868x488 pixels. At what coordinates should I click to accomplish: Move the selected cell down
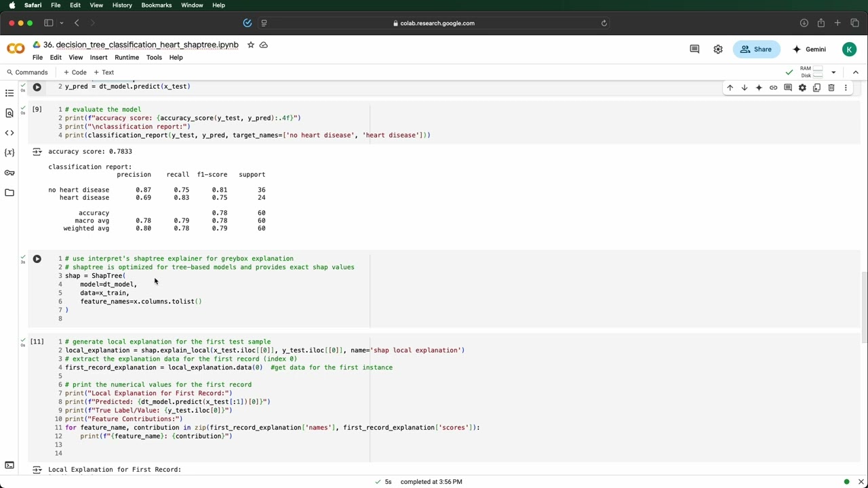point(744,87)
